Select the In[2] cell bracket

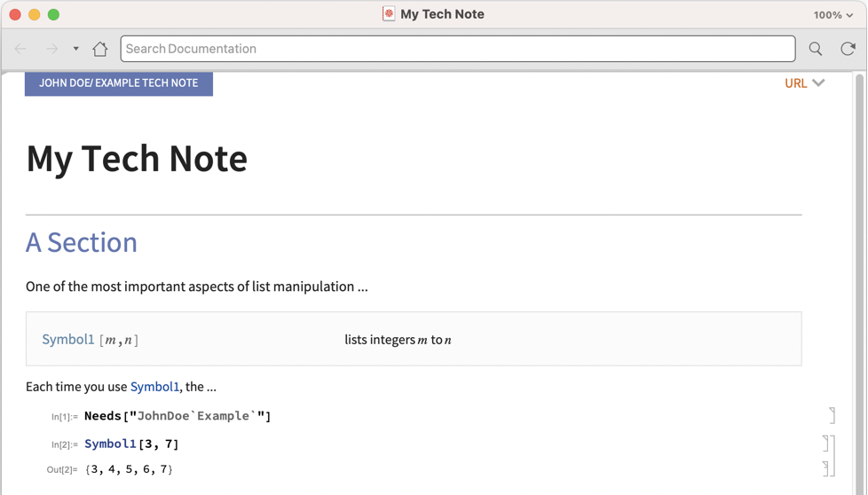825,444
